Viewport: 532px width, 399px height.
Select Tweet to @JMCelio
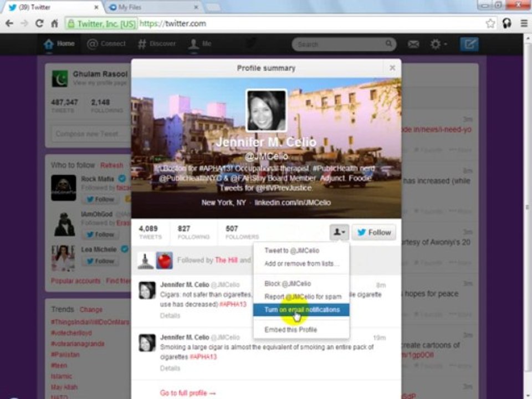click(301, 250)
